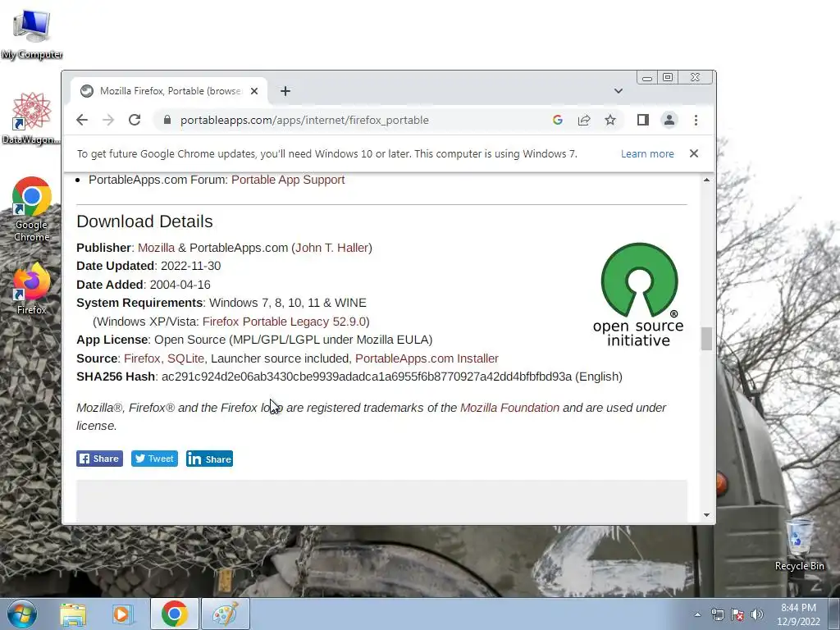Select the Google Chrome desktop shortcut
Image resolution: width=840 pixels, height=630 pixels.
tap(32, 209)
